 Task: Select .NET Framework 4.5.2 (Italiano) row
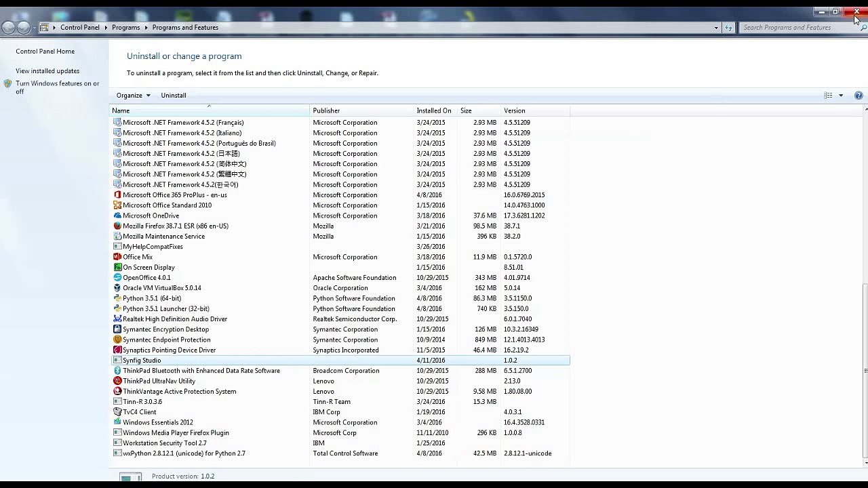coord(340,133)
